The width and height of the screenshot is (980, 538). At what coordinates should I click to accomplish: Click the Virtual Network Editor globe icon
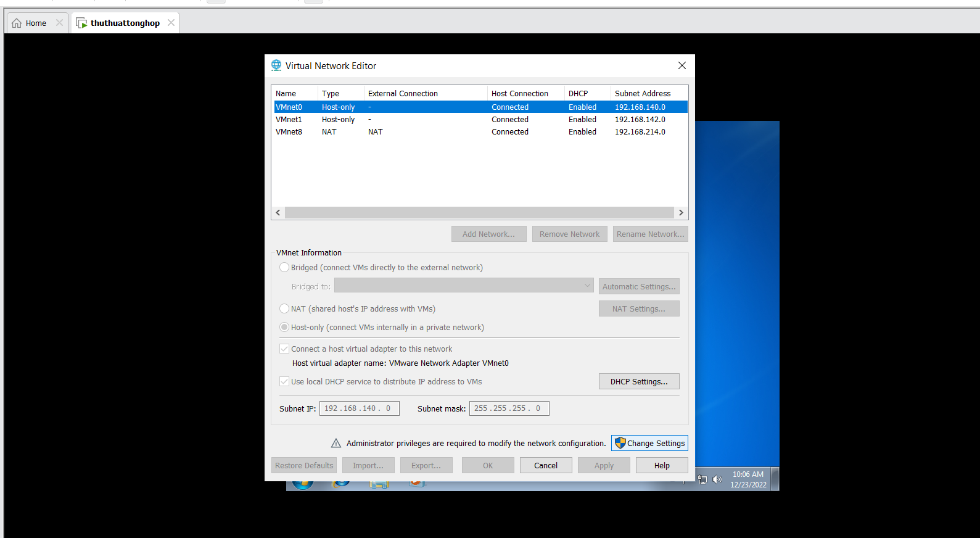(276, 65)
